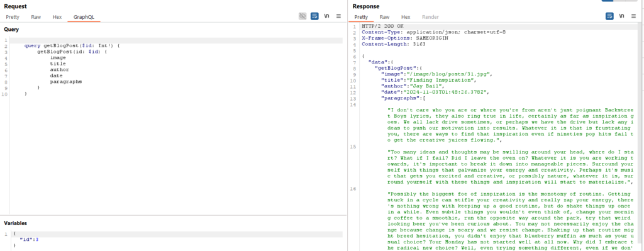Click the "getBlogPost" key in response JSON

(395, 68)
